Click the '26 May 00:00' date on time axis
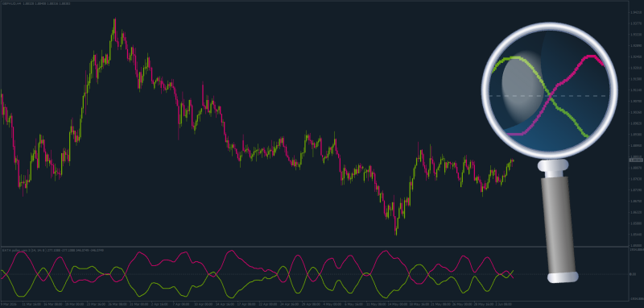644x308 pixels. (x=462, y=304)
